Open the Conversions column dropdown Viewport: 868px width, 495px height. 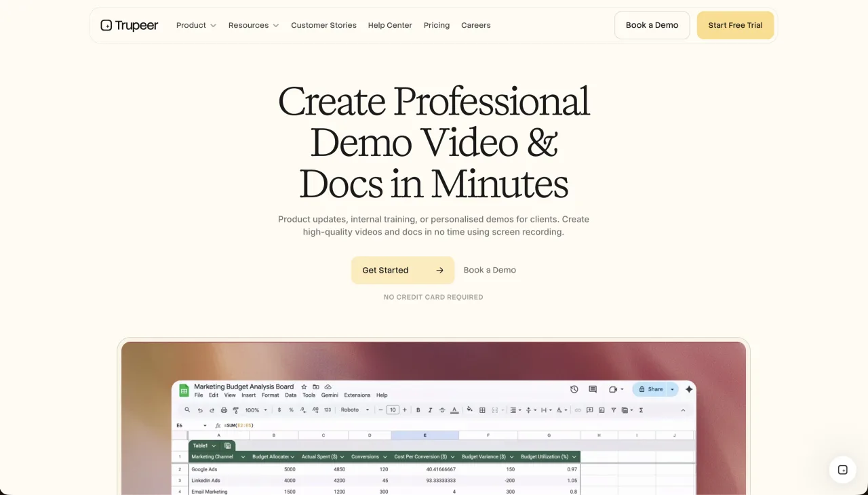384,457
